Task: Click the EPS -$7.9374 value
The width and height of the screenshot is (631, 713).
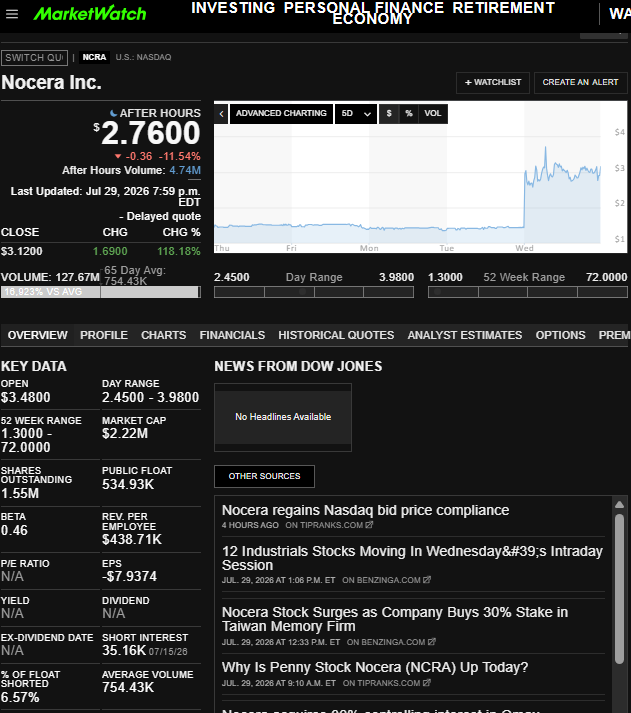Action: click(x=130, y=576)
